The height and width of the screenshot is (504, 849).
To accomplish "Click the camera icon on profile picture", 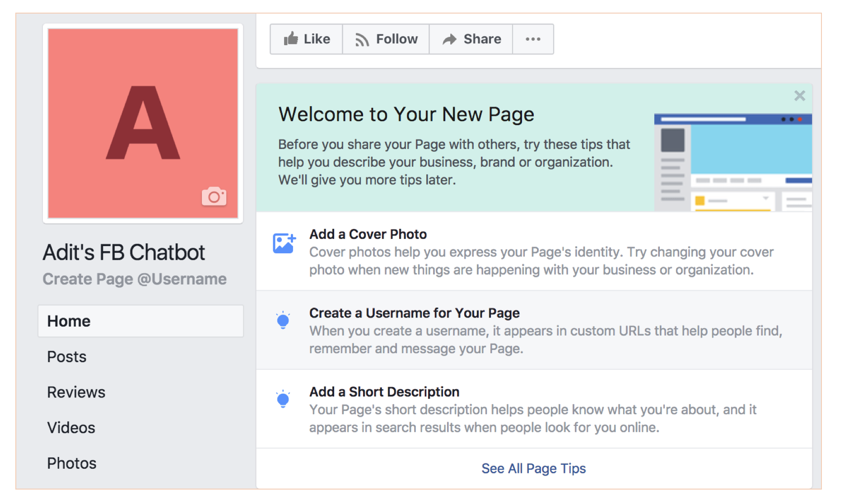I will [214, 196].
